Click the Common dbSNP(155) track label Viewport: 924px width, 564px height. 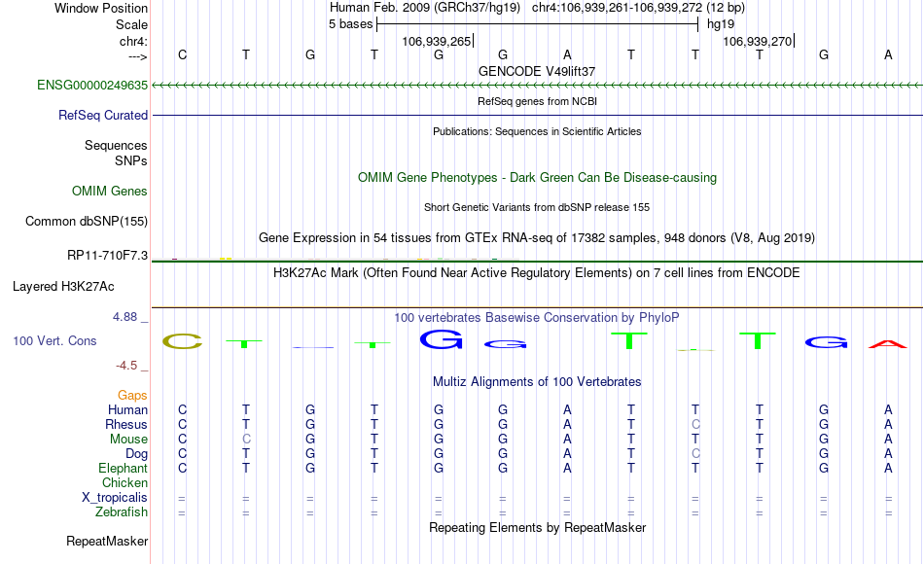pos(86,221)
